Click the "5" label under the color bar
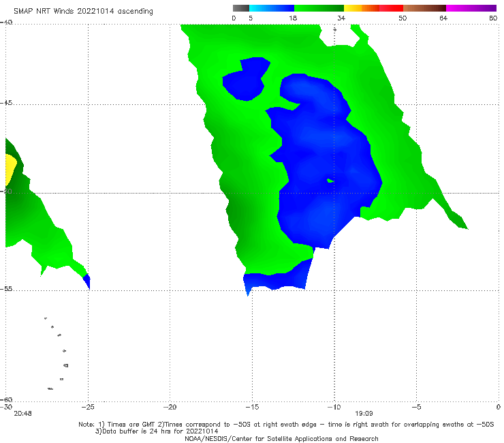This screenshot has width=504, height=443. [251, 18]
